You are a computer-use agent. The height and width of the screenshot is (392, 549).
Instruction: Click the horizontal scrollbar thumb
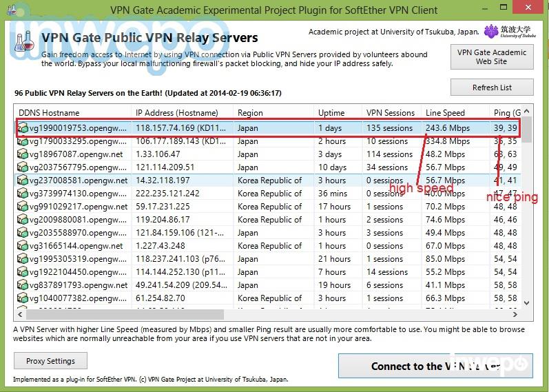point(125,315)
